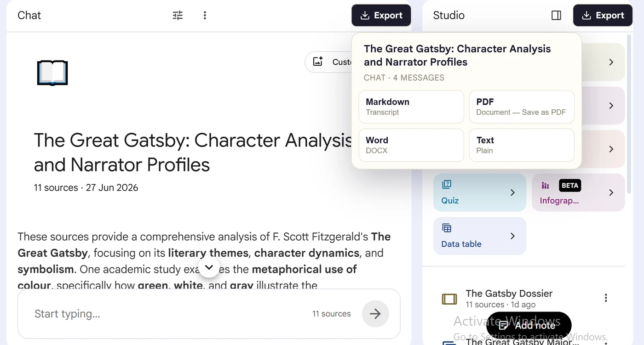
Task: Click the scroll down arrow button
Action: [x=209, y=267]
